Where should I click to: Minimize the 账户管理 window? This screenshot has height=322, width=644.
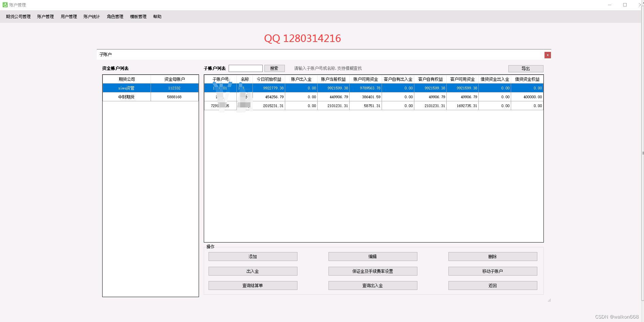click(x=610, y=5)
